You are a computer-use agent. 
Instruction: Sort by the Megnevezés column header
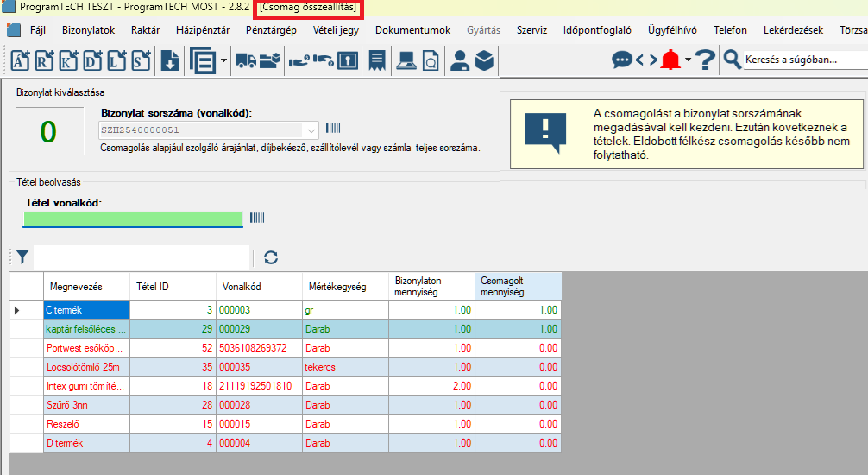[86, 287]
